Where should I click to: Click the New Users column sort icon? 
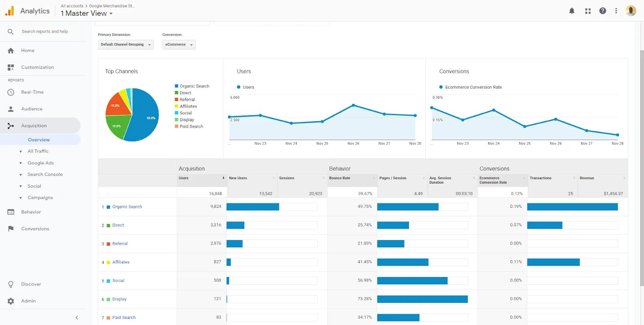click(x=274, y=178)
